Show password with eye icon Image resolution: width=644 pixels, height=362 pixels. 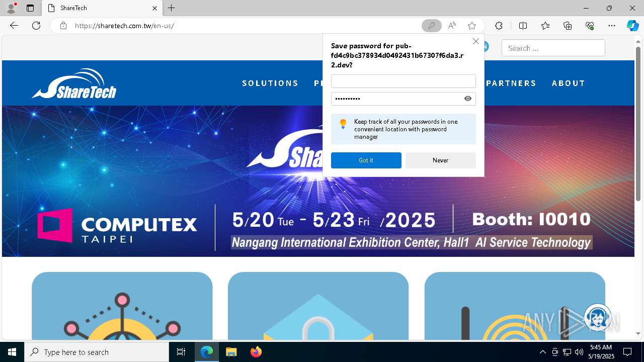click(468, 99)
